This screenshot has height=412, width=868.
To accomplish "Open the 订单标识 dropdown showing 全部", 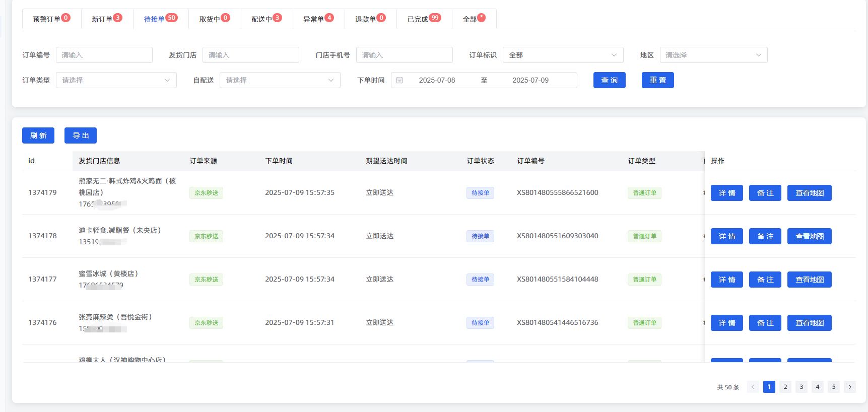I will tap(563, 55).
